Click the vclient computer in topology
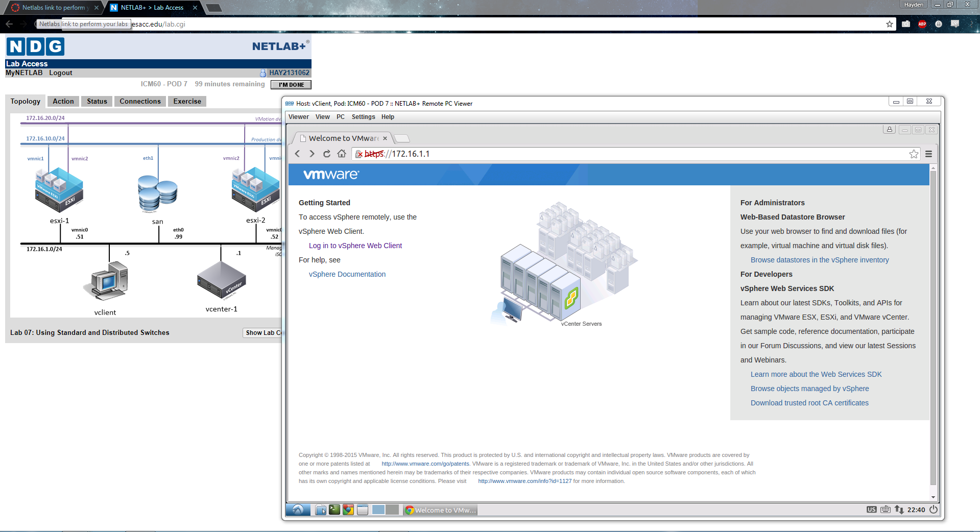 [x=106, y=281]
